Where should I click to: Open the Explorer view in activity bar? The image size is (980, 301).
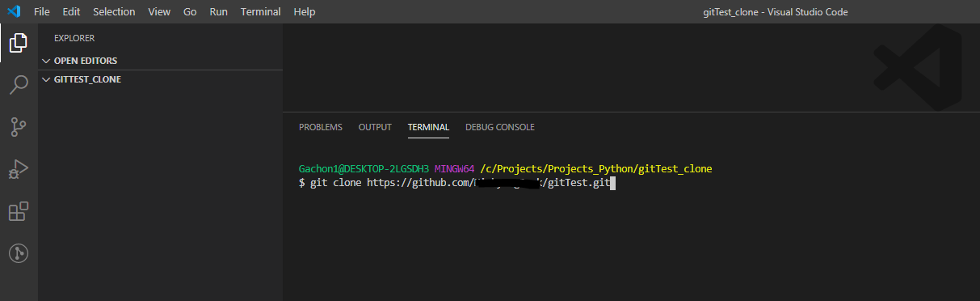coord(19,43)
